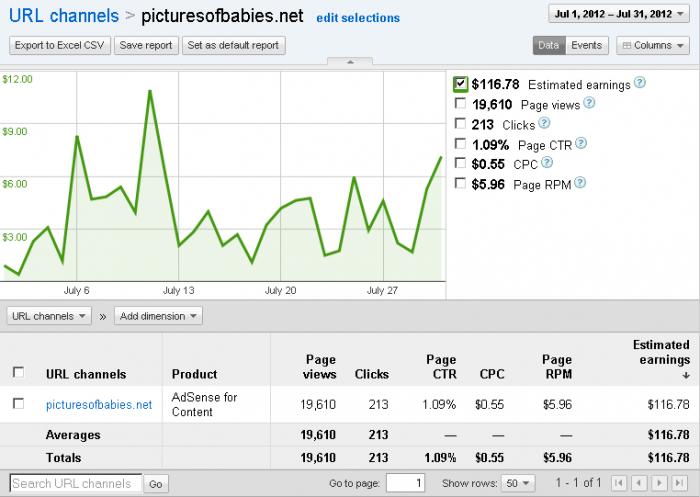Open the Add dimension dropdown
Screen dimensions: 700x497
[x=158, y=316]
